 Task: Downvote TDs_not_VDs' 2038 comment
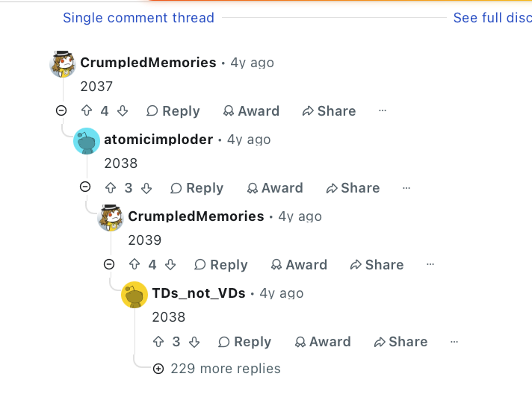point(194,342)
